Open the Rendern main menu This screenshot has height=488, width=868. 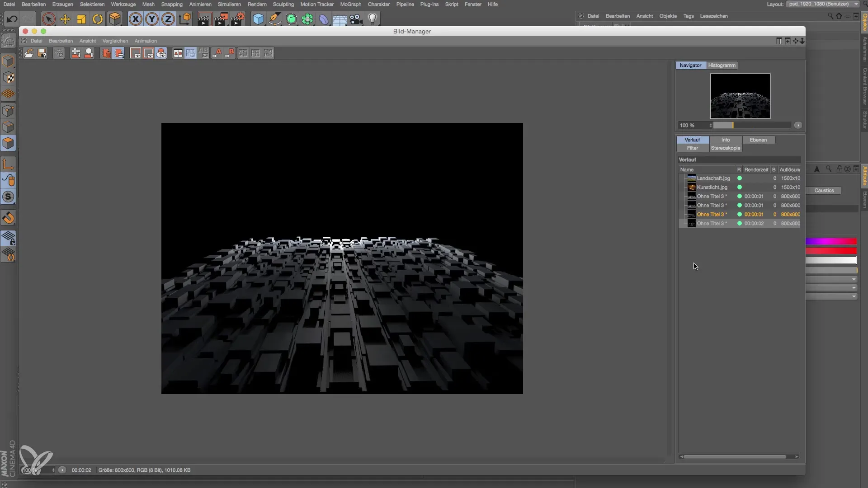(257, 4)
